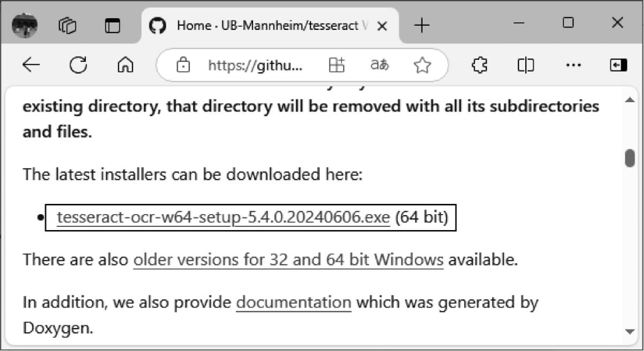Open the apps available icon in address bar
644x351 pixels.
pyautogui.click(x=336, y=65)
